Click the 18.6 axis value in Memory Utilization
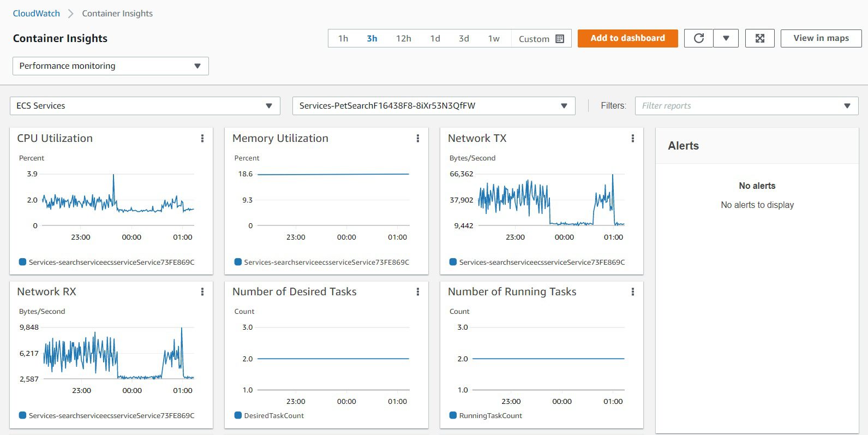868x435 pixels. [x=246, y=174]
